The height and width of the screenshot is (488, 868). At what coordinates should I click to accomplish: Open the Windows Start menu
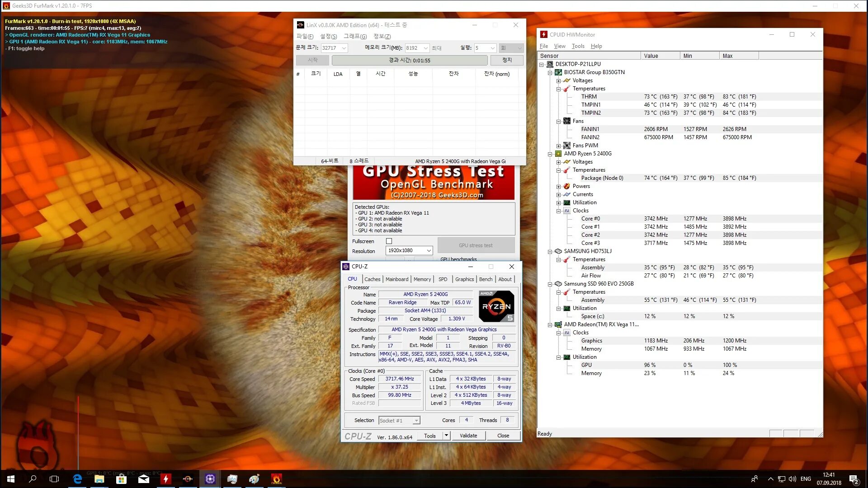coord(11,479)
